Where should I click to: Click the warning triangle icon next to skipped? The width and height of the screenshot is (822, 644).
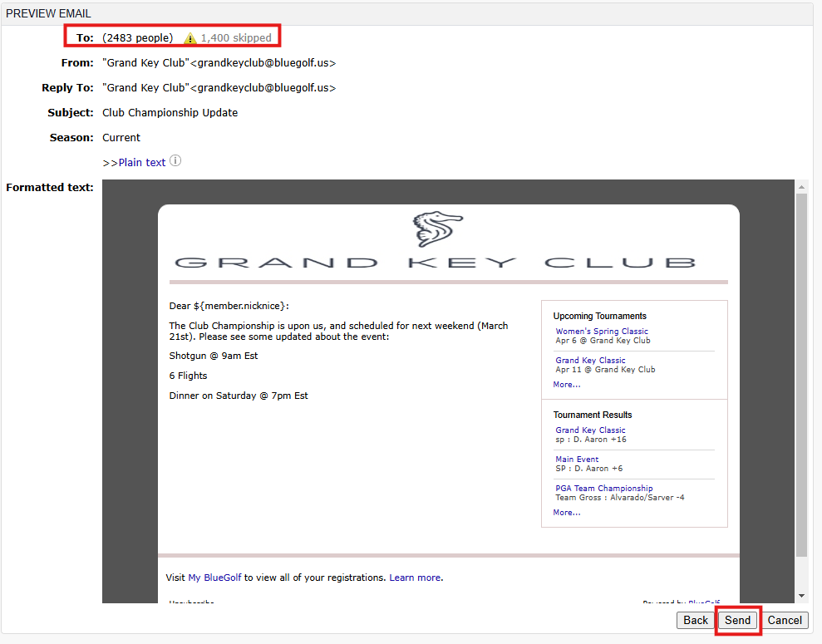(190, 38)
